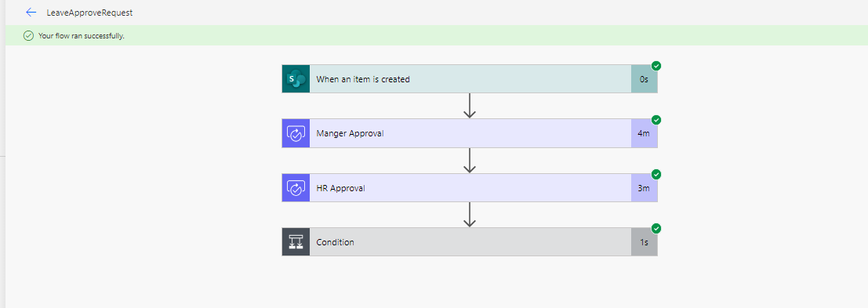
Task: Click the 4m duration on Manger Approval
Action: point(644,133)
